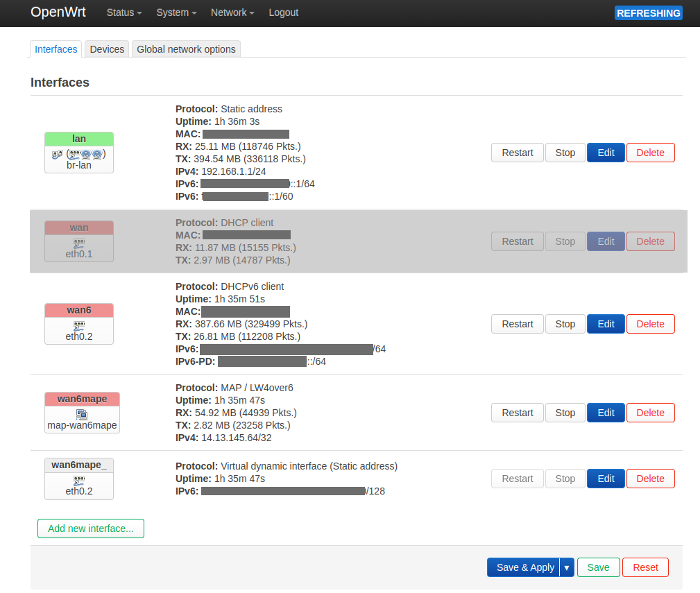Stop the wan6 interface
This screenshot has height=593, width=700.
565,324
